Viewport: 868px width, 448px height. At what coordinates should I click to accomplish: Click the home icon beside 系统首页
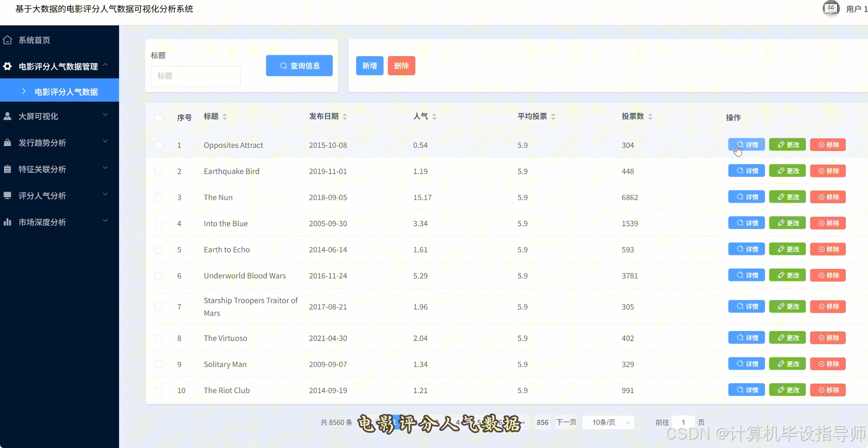pos(7,40)
